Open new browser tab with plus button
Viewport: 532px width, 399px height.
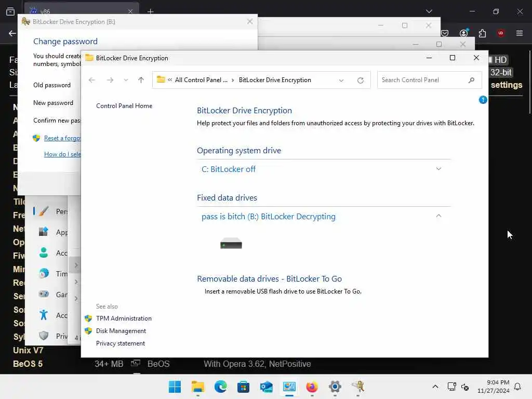tap(150, 11)
